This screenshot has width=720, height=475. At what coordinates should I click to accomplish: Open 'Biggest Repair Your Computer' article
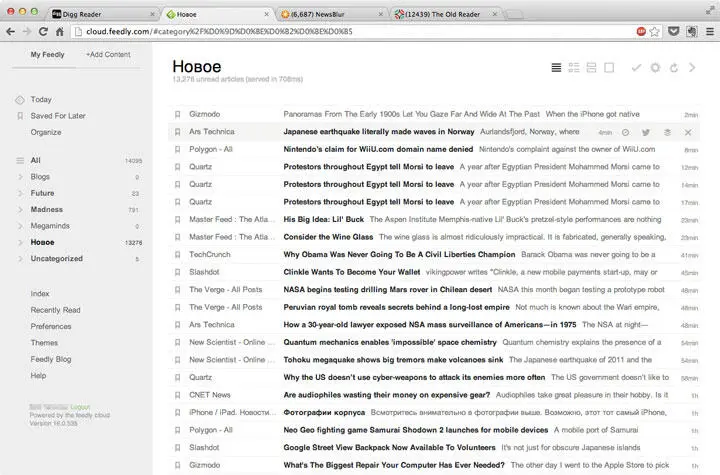point(394,465)
